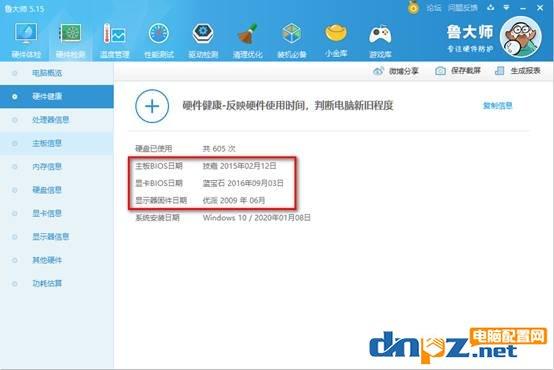Image resolution: width=554 pixels, height=370 pixels.
Task: Click the circled plus health icon
Action: click(x=152, y=106)
